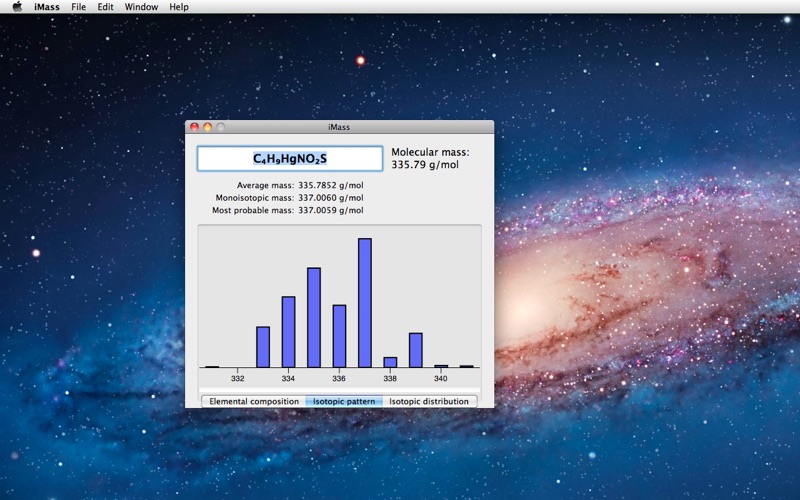Image resolution: width=800 pixels, height=500 pixels.
Task: Select the Isotopic pattern tab
Action: (x=343, y=401)
